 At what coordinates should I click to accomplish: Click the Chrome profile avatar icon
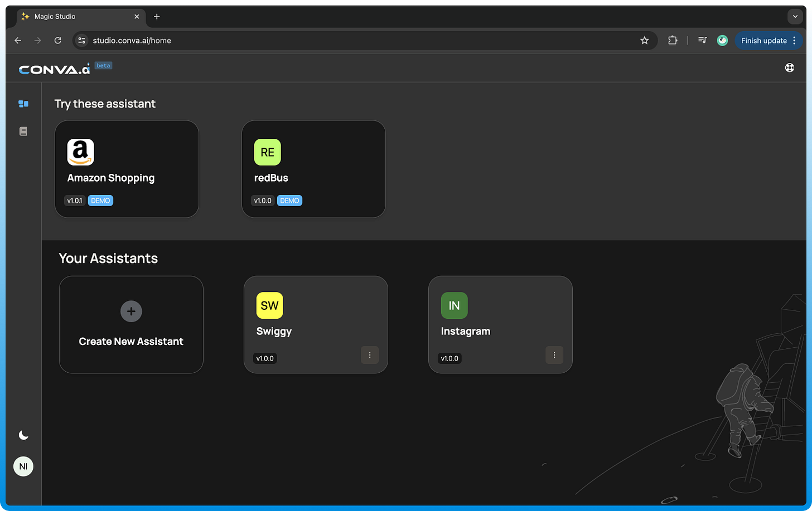coord(722,41)
